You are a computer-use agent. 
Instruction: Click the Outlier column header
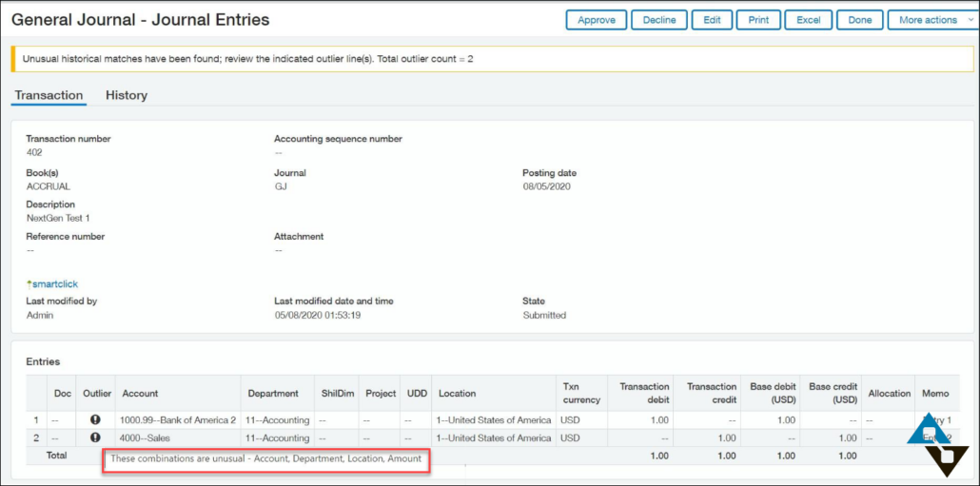point(97,393)
